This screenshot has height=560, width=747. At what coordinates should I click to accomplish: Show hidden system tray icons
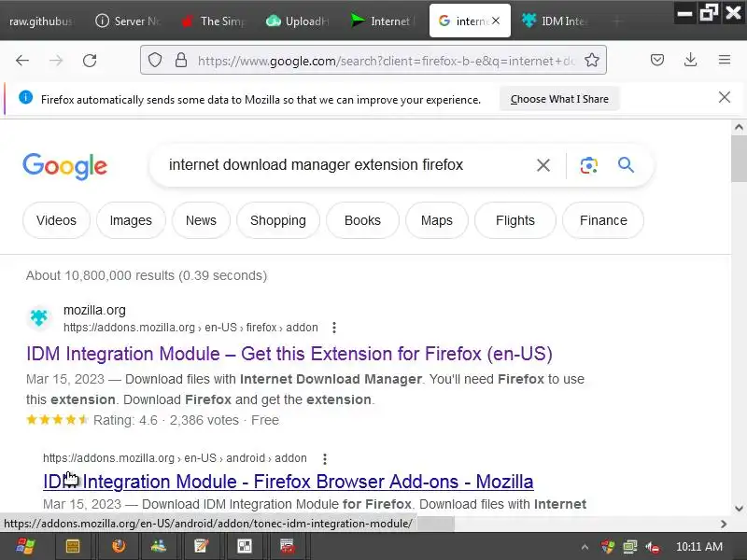coord(585,547)
